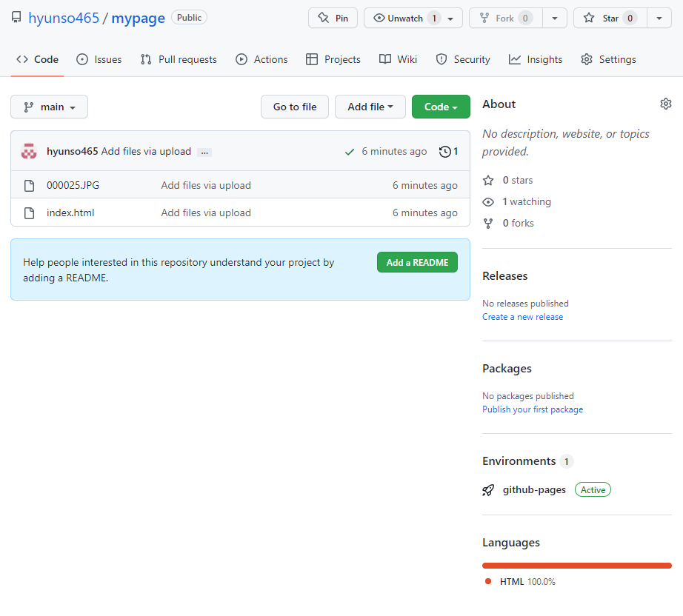Click Publish your first package link
Image resolution: width=683 pixels, height=616 pixels.
(533, 409)
